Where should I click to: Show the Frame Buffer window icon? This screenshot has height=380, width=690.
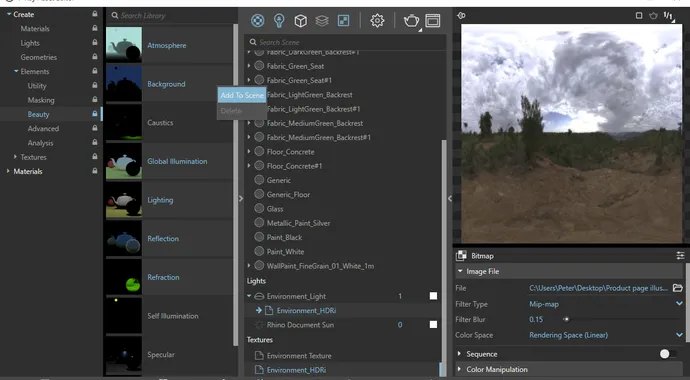point(433,21)
